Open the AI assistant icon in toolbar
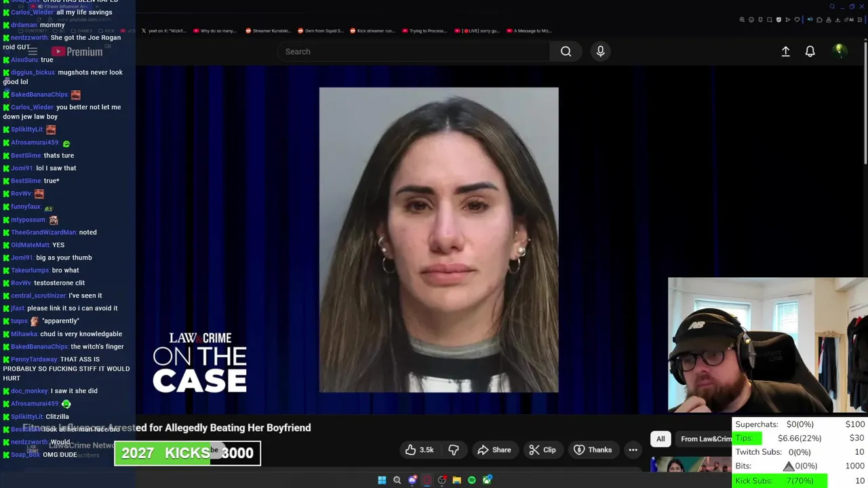Viewport: 868px width, 488px height. [849, 20]
